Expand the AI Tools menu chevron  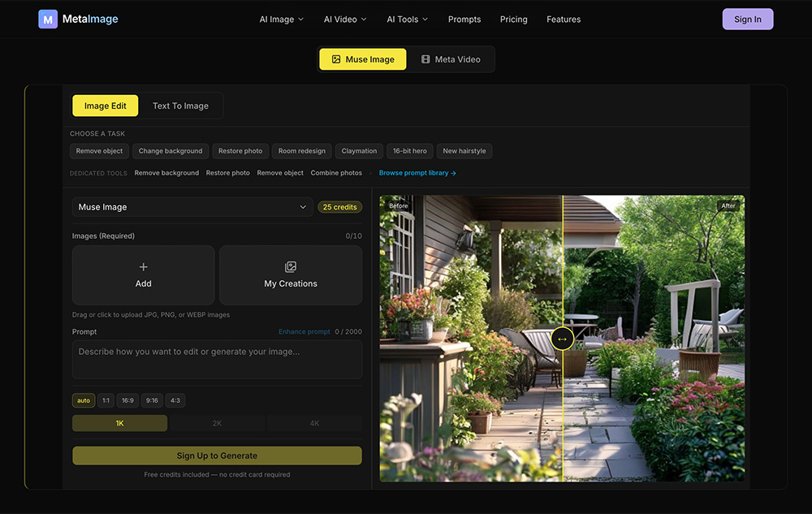[425, 19]
